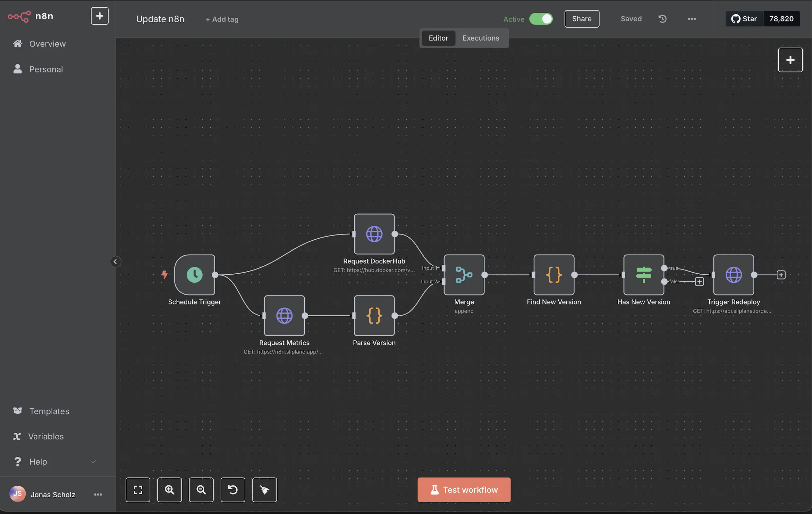
Task: Select the Editor tab
Action: pos(438,38)
